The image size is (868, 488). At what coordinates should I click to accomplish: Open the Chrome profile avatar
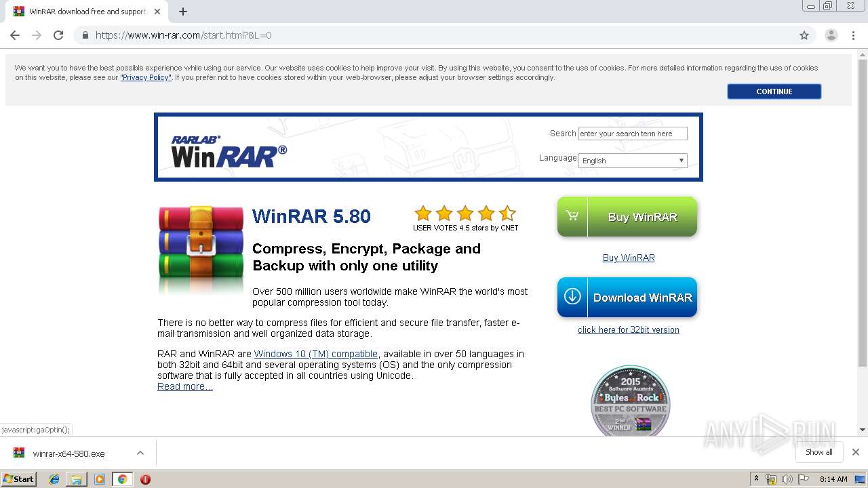click(831, 35)
